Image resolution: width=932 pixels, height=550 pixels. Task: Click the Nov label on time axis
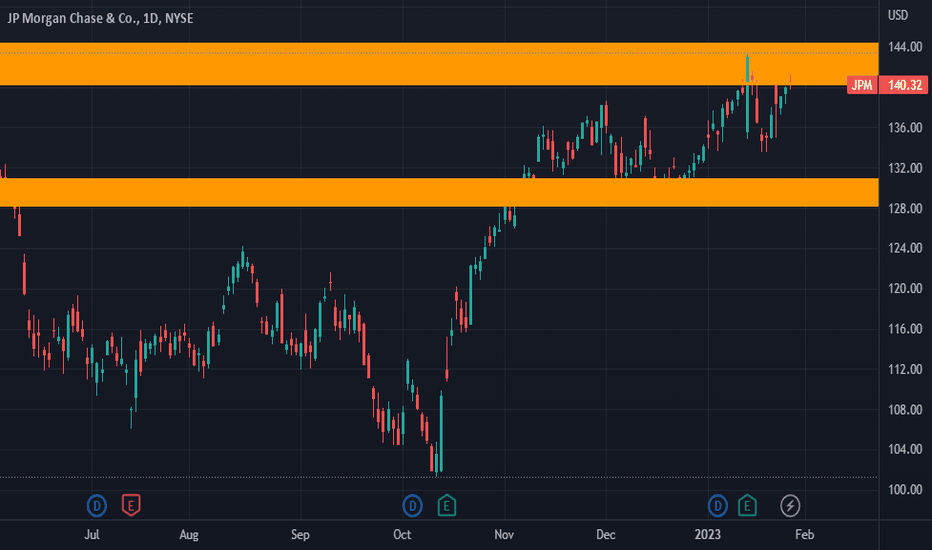504,535
